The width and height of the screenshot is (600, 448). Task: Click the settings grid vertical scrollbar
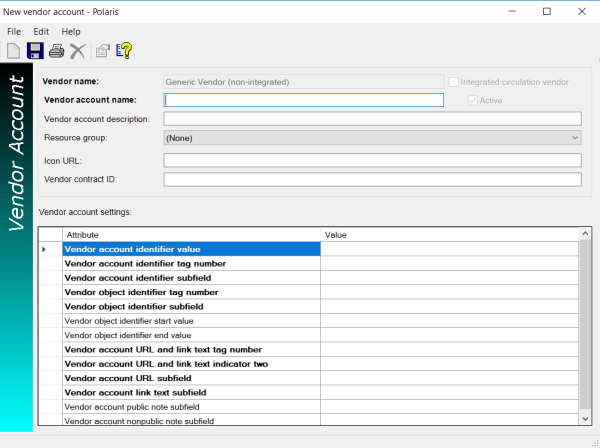[x=585, y=330]
